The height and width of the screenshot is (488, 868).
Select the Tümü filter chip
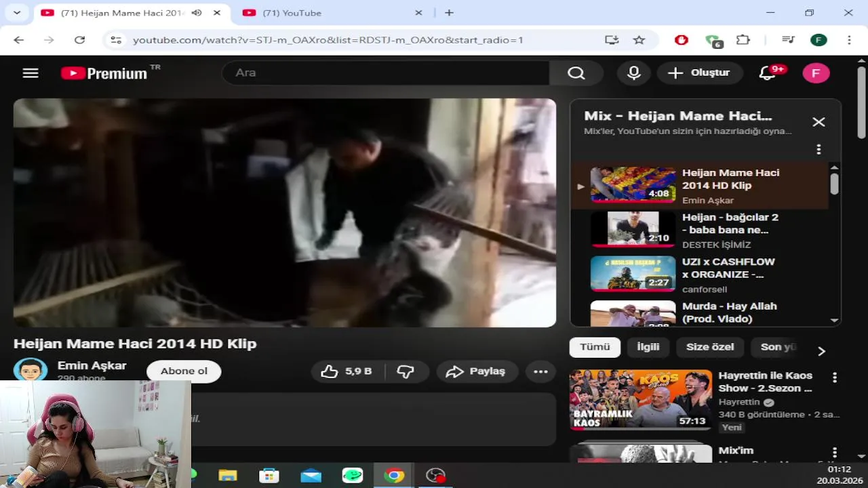click(595, 347)
